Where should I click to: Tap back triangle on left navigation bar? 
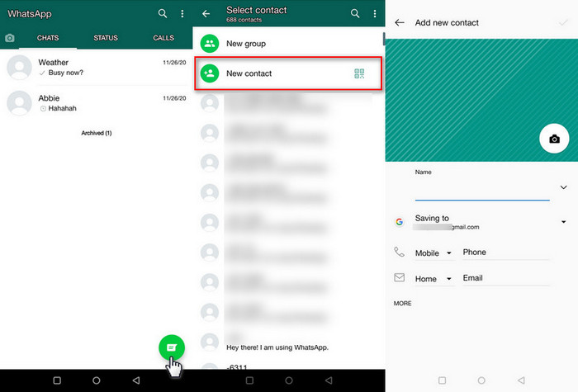point(136,380)
